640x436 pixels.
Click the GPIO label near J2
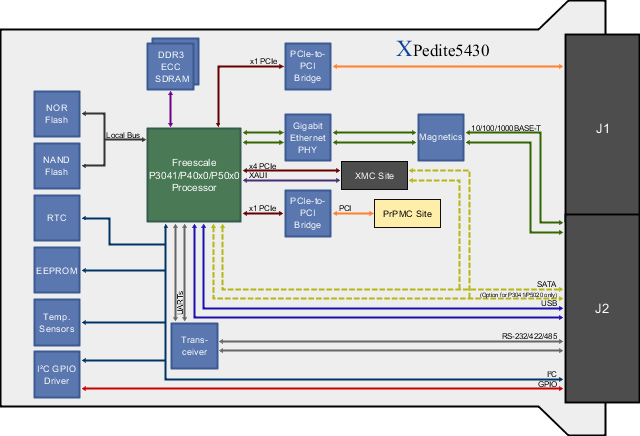coord(547,384)
